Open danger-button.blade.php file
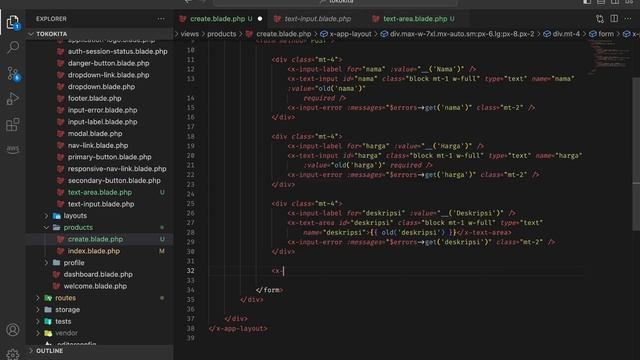640x360 pixels. pos(109,63)
